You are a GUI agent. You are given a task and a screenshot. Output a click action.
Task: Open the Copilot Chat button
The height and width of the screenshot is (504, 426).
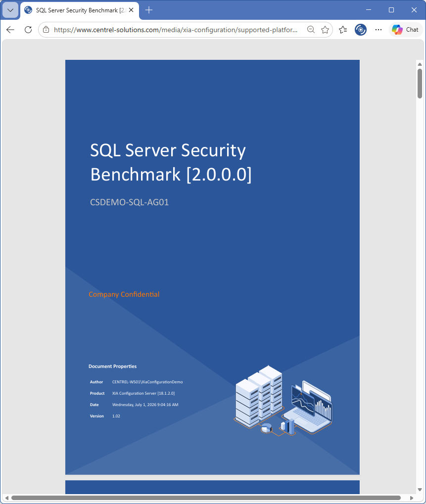click(405, 30)
